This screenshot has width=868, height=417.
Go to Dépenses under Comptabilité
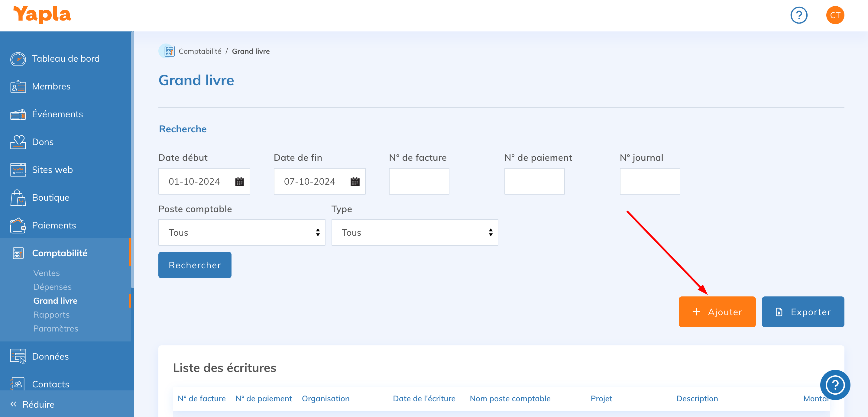(52, 287)
